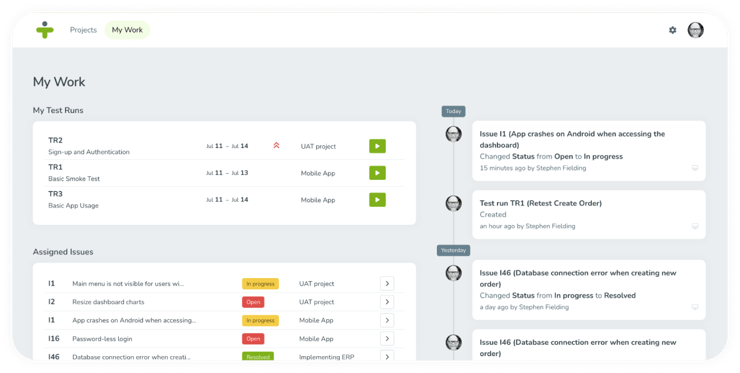Open 'Test run TR1 (Retest Create Order)' activity
The height and width of the screenshot is (373, 740).
pyautogui.click(x=589, y=214)
